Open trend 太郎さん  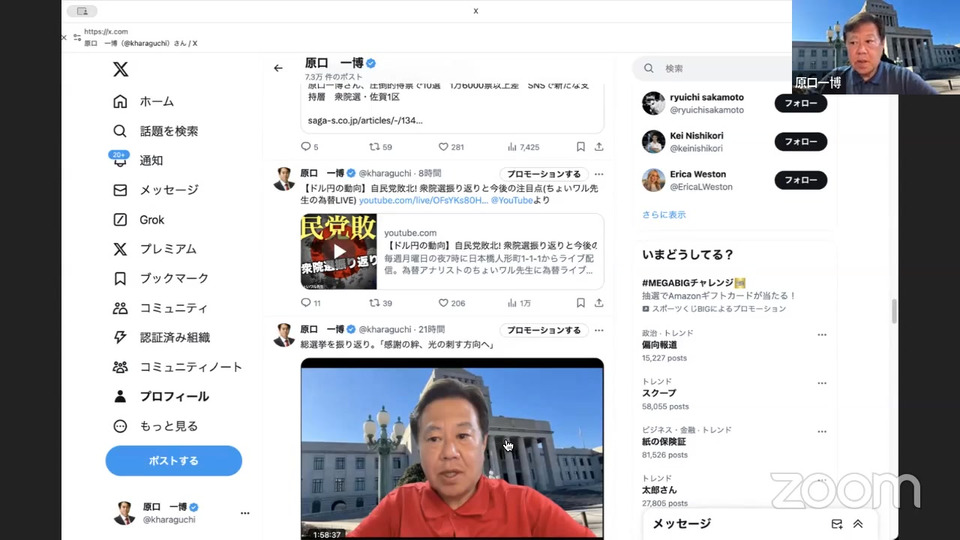tap(659, 490)
